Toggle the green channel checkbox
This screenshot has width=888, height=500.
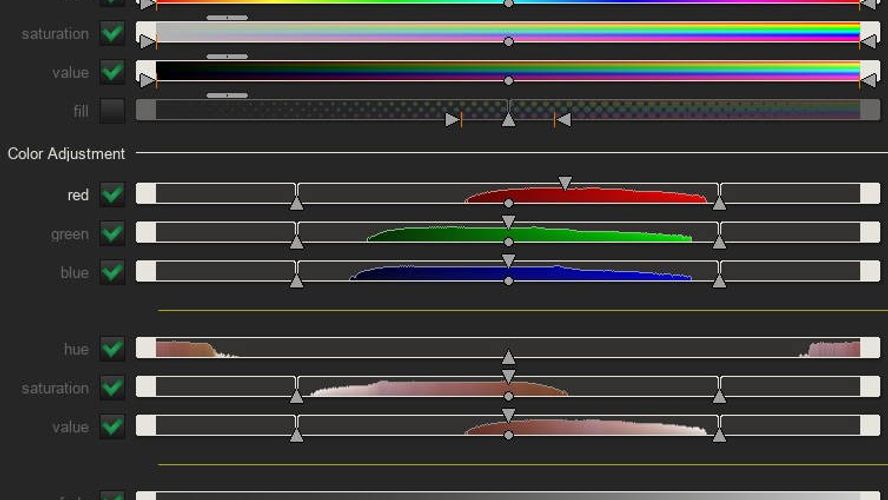click(113, 233)
